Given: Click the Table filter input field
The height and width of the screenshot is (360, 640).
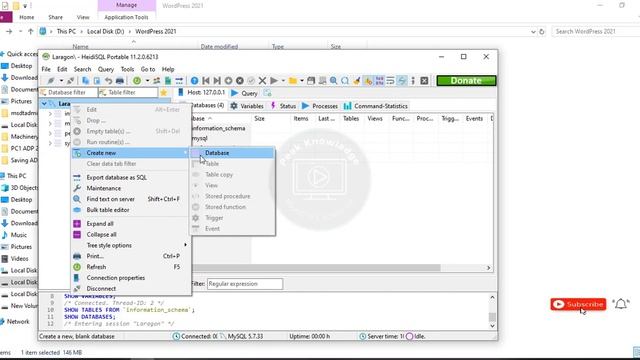Looking at the screenshot, I should [128, 93].
